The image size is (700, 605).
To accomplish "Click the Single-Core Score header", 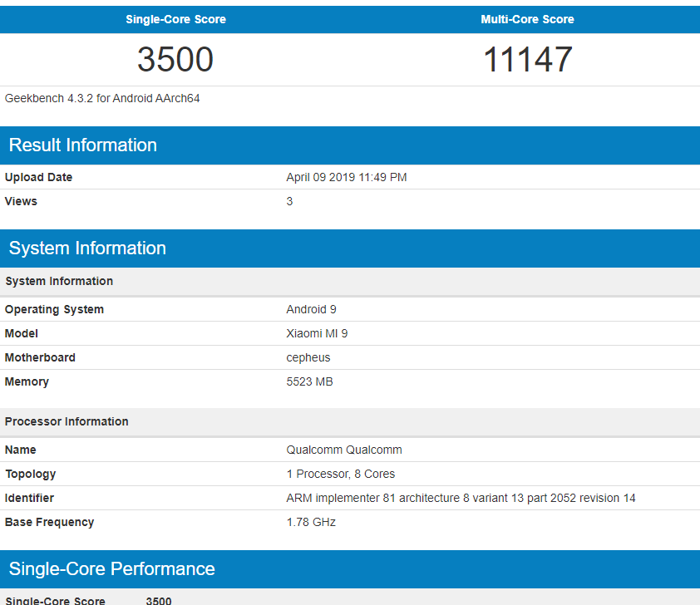I will tap(175, 19).
